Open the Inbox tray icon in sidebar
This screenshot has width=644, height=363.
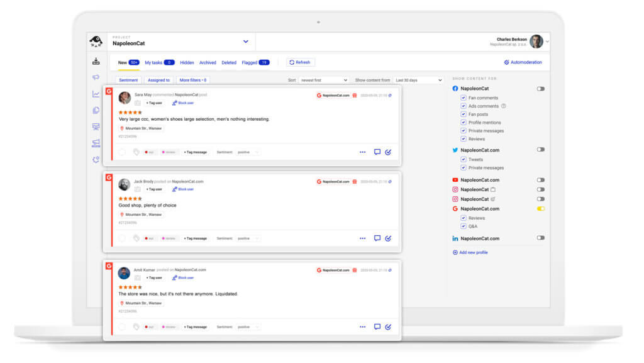96,61
